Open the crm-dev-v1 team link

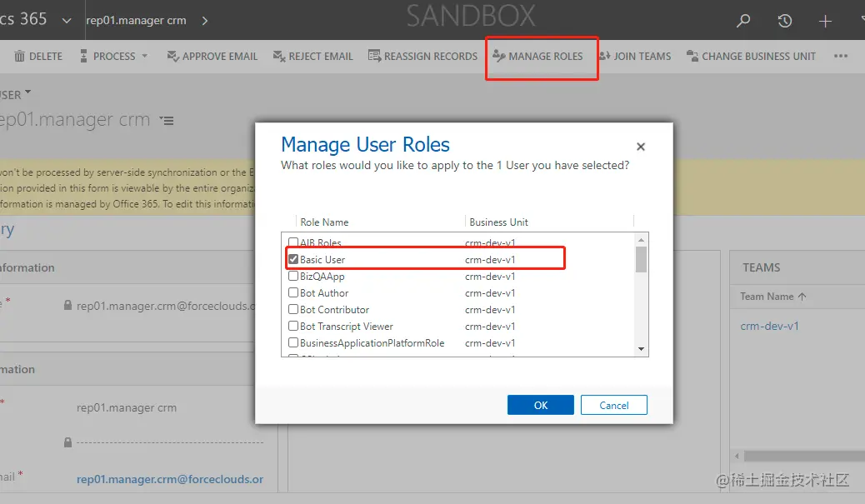tap(769, 326)
